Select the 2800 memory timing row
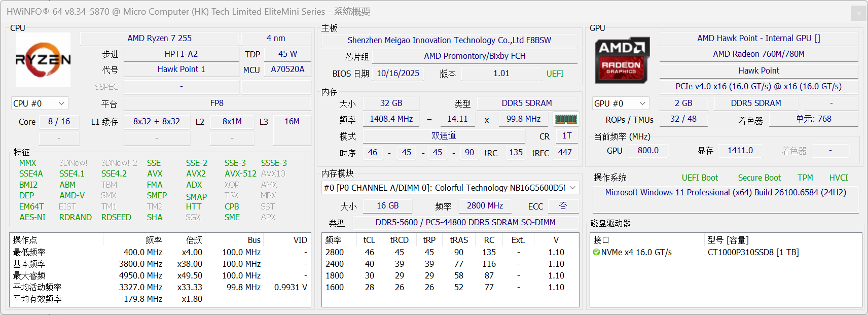Viewport: 868px width, 315px height. pyautogui.click(x=335, y=253)
